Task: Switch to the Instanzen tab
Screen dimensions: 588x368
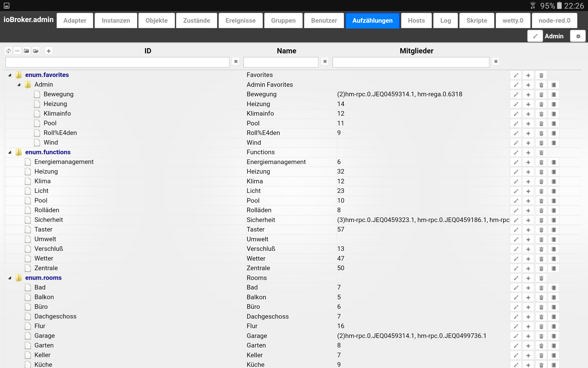Action: (116, 21)
